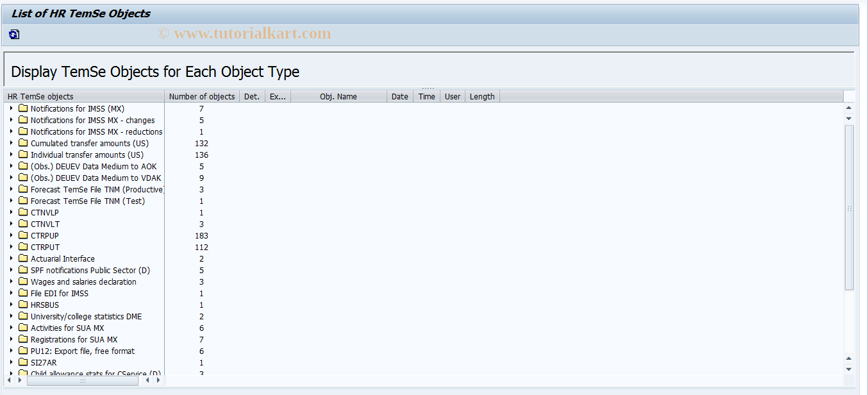The image size is (868, 395).
Task: Expand the Forecast TemSe File TNM (Test) node
Action: (10, 201)
